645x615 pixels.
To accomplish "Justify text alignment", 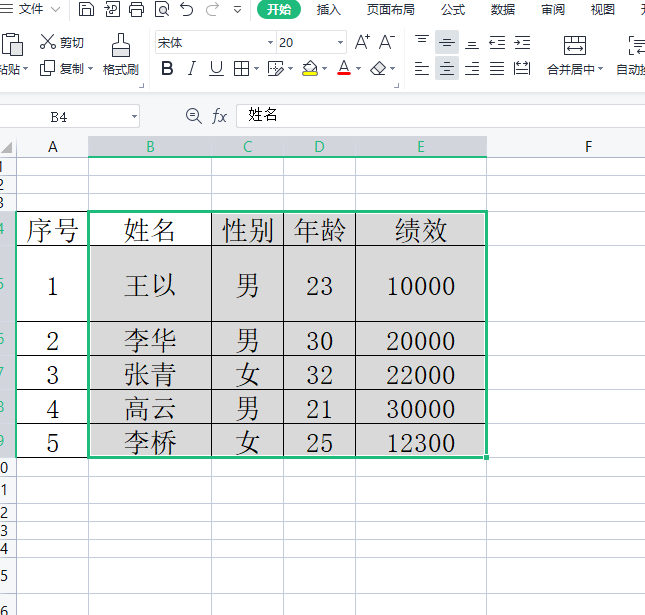I will [497, 68].
